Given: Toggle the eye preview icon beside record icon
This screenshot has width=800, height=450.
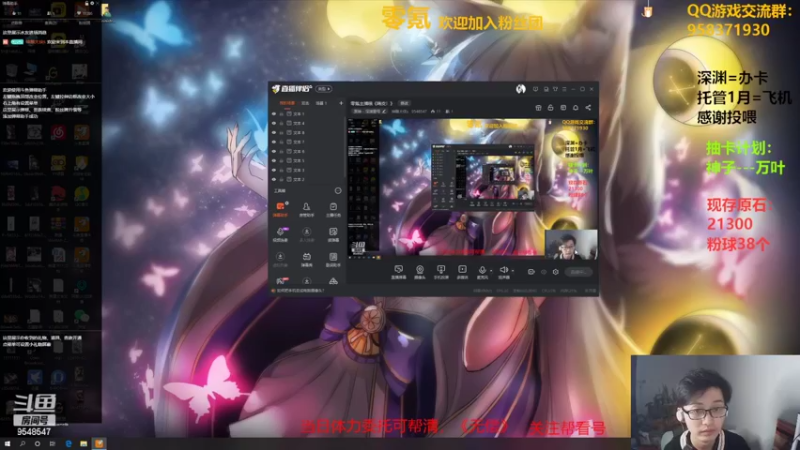Looking at the screenshot, I should (543, 272).
